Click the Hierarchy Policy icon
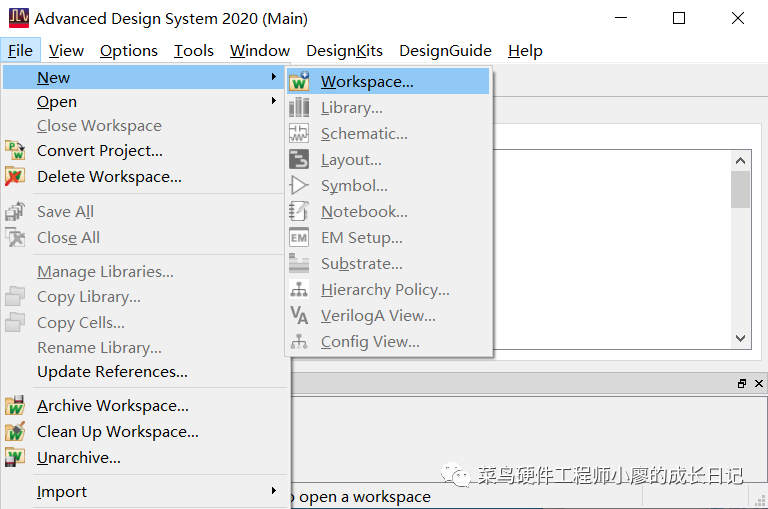Viewport: 768px width, 509px height. (299, 290)
